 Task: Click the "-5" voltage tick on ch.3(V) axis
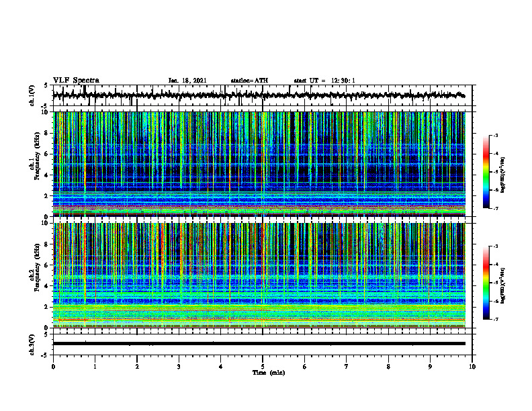(45, 355)
